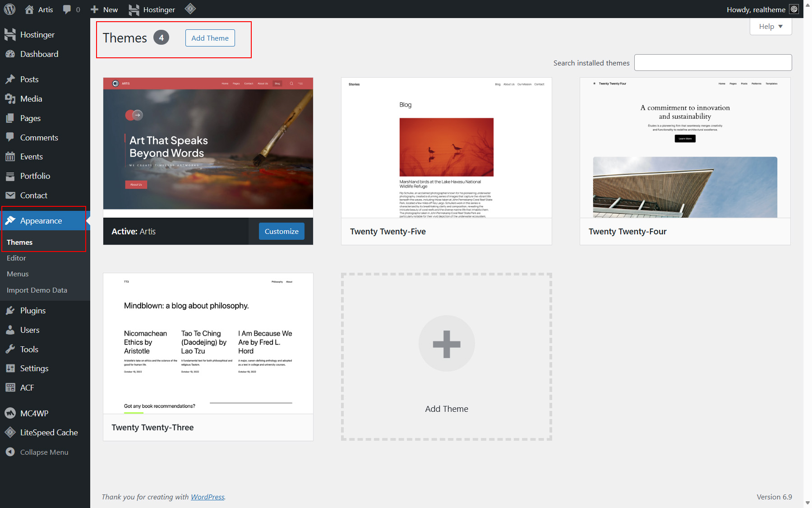
Task: Collapse the admin sidebar menu
Action: [44, 452]
